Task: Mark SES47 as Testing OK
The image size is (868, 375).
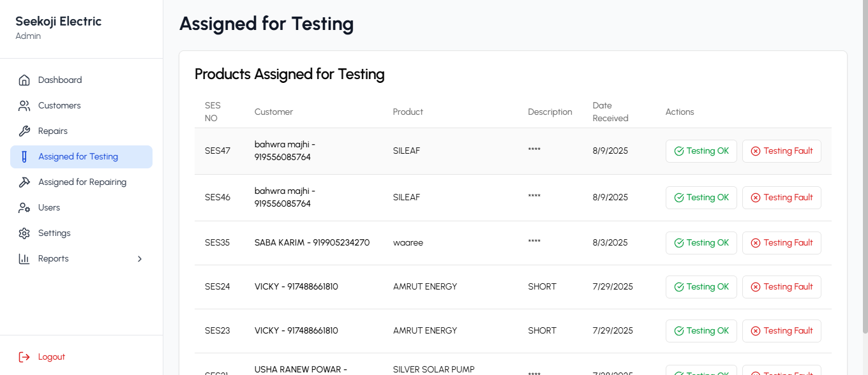Action: (x=701, y=151)
